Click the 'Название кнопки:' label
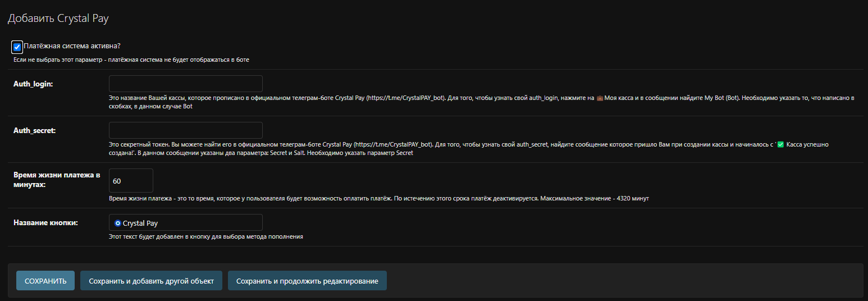Screen dimensions: 868x301 pos(45,223)
